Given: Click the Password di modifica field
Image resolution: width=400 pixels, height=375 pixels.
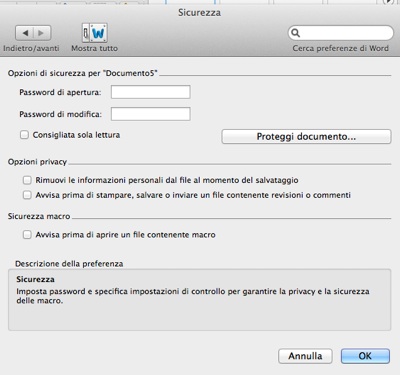Looking at the screenshot, I should (151, 114).
